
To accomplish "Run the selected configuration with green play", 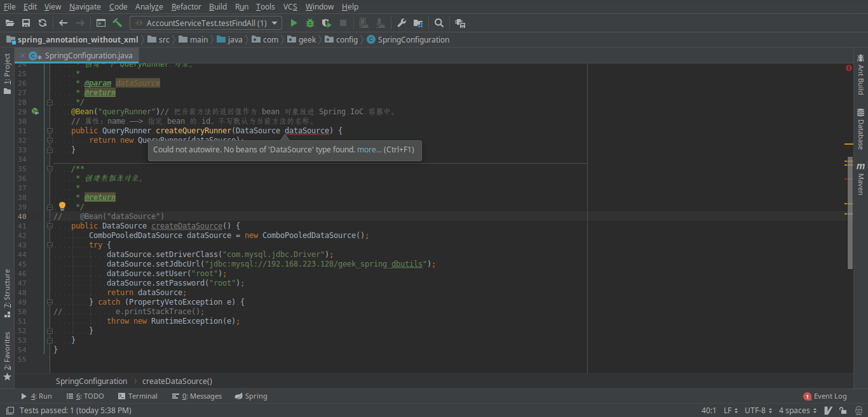I will coord(294,23).
